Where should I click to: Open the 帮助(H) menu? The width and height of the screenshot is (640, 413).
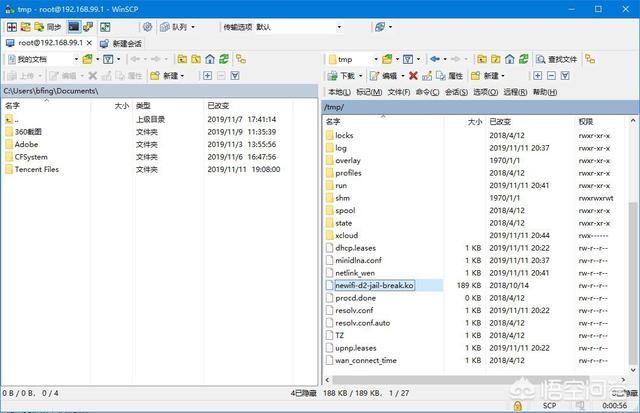pyautogui.click(x=544, y=92)
